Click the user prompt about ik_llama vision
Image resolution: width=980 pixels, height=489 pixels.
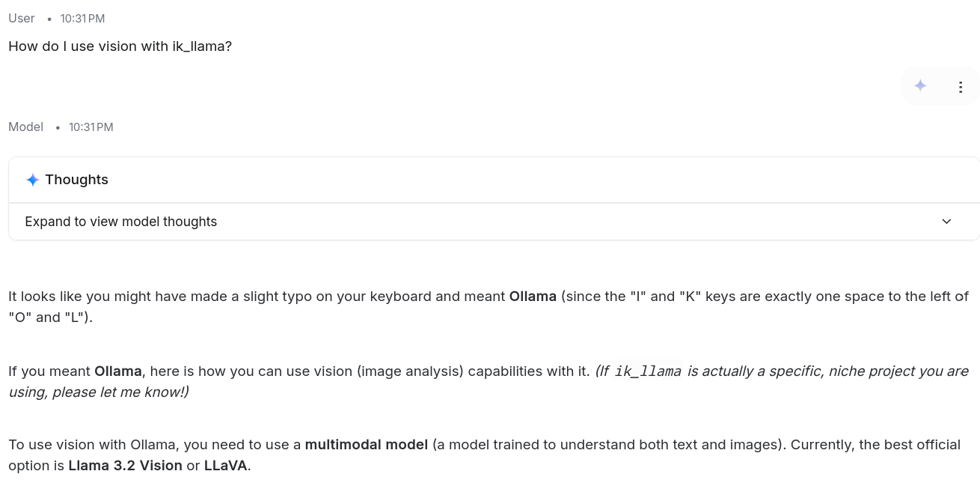[x=120, y=46]
